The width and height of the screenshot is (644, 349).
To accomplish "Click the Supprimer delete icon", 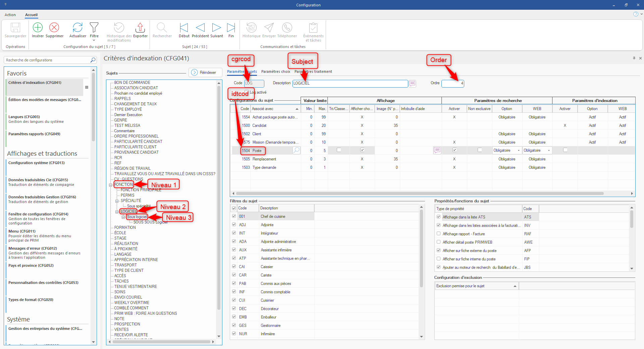I will click(x=54, y=28).
